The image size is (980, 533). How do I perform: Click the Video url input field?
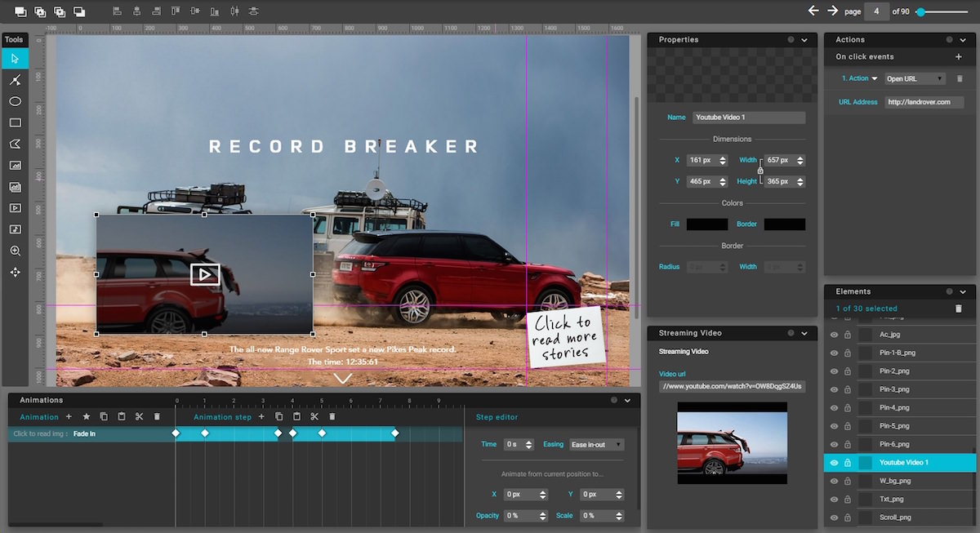click(733, 386)
